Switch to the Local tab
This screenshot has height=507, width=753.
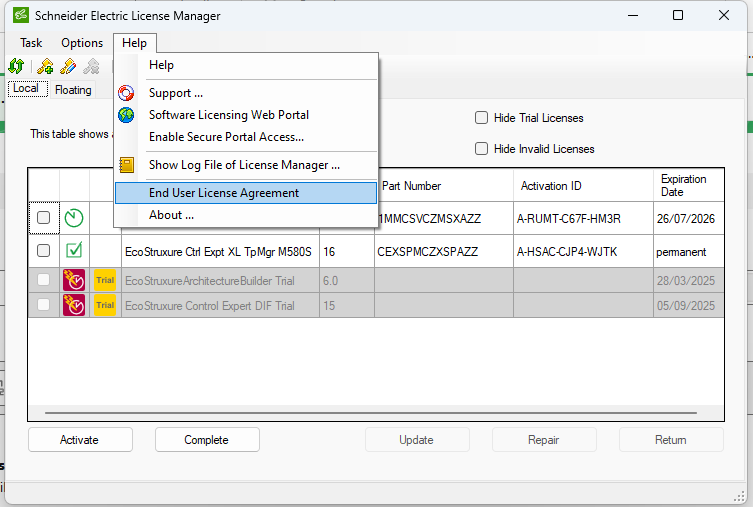[26, 88]
